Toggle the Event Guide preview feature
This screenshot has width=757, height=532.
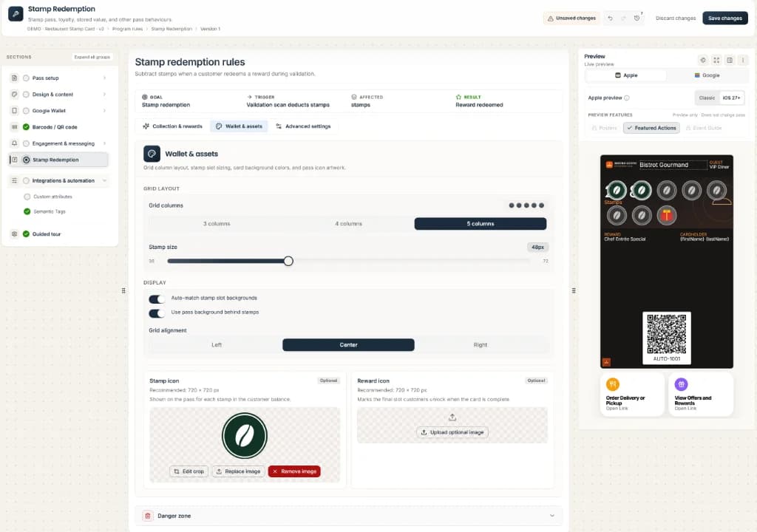tap(704, 128)
